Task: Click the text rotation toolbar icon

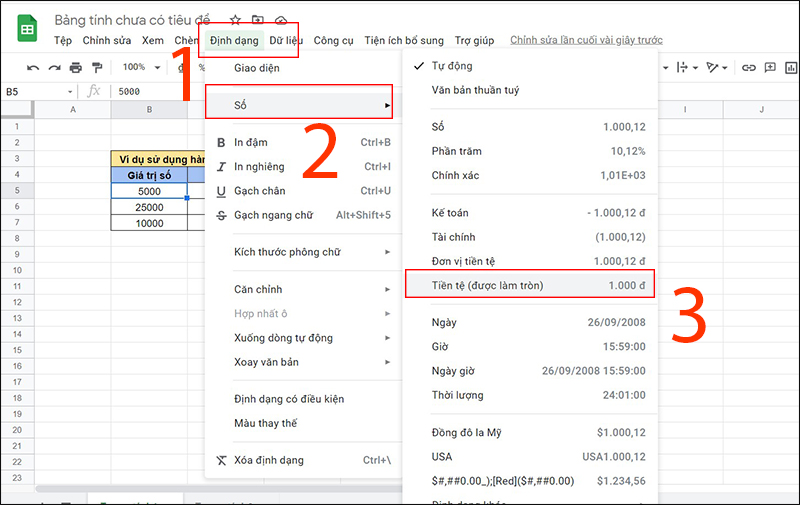Action: coord(712,67)
